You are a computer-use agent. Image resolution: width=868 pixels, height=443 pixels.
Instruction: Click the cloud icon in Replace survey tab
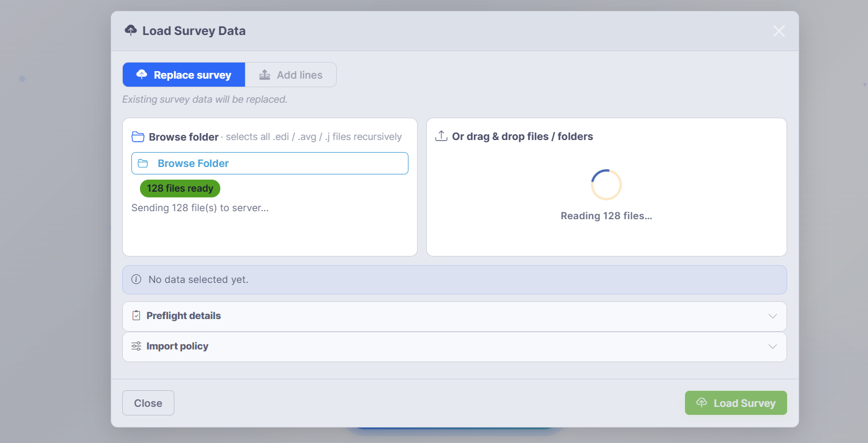(x=142, y=75)
